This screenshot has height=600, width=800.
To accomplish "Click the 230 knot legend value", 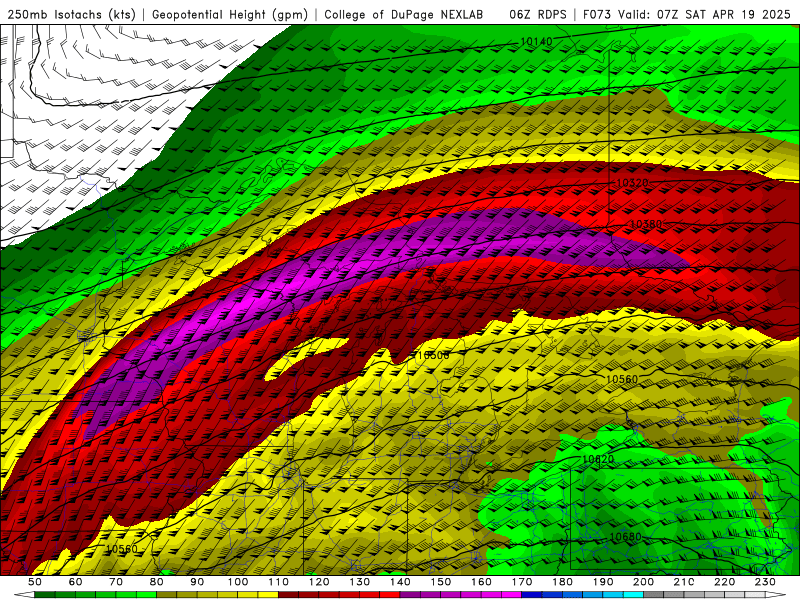I will tap(765, 582).
